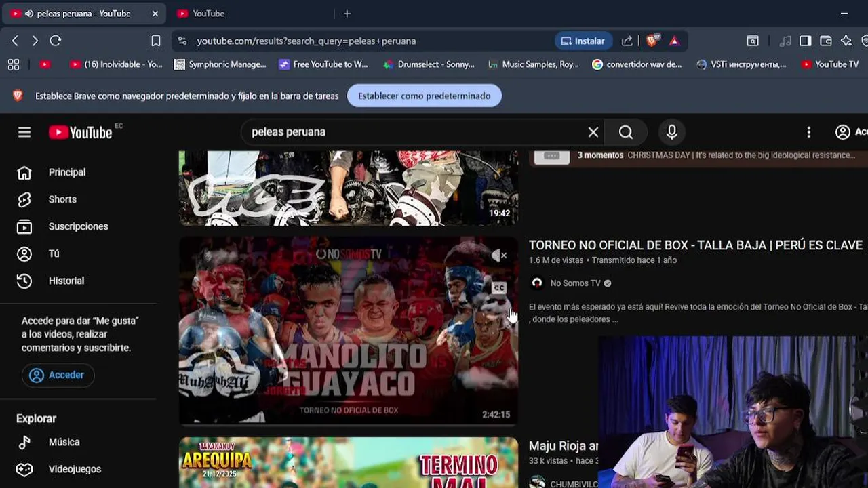868x488 pixels.
Task: Close the peleas peruana tab
Action: [155, 14]
